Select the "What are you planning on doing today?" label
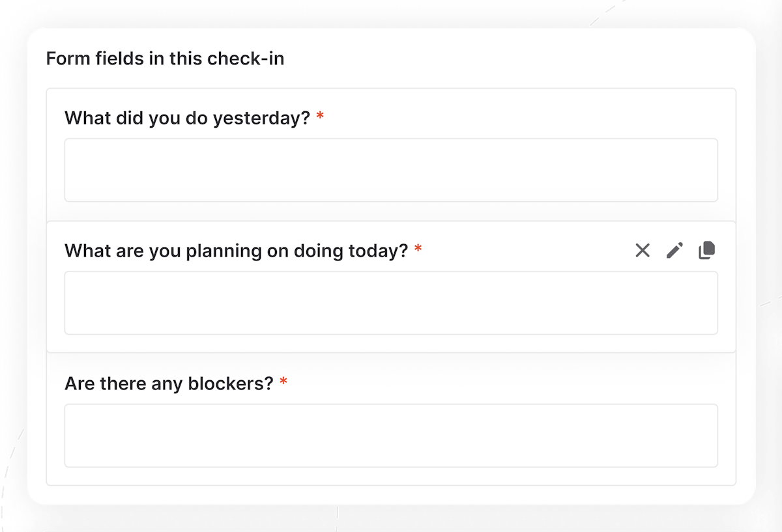Screen dimensions: 782x532 point(238,251)
